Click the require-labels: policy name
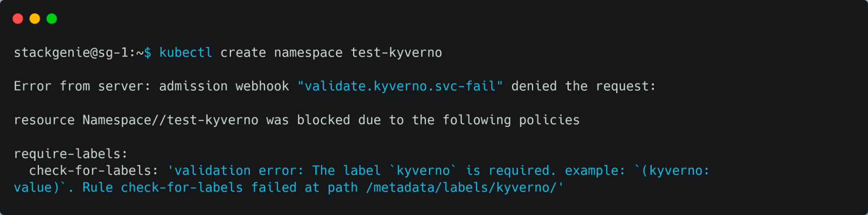The image size is (868, 215). tap(71, 154)
